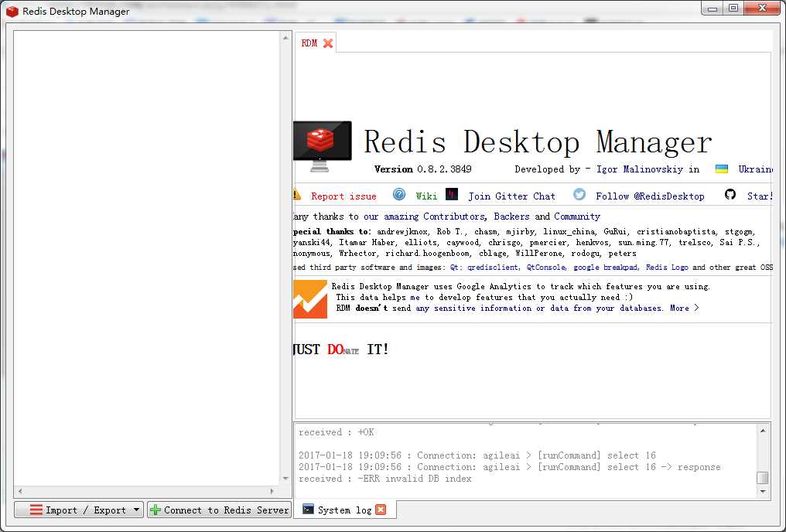Close the RDM tab with red X
The image size is (786, 532).
click(x=328, y=43)
